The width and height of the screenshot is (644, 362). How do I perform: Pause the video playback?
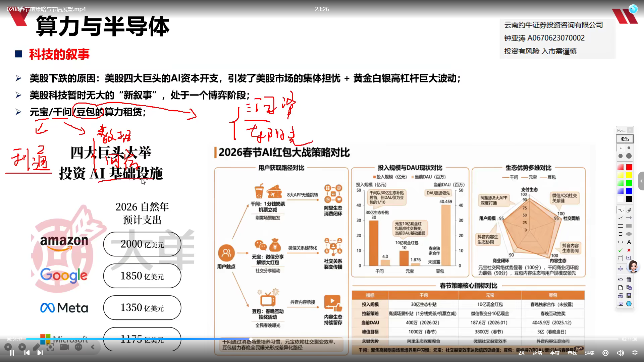[12, 353]
